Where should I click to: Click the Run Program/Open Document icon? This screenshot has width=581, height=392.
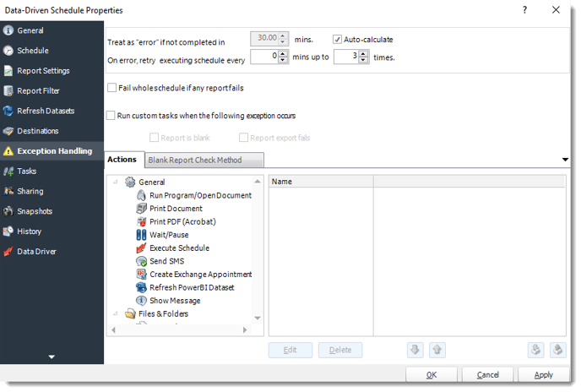coord(141,195)
